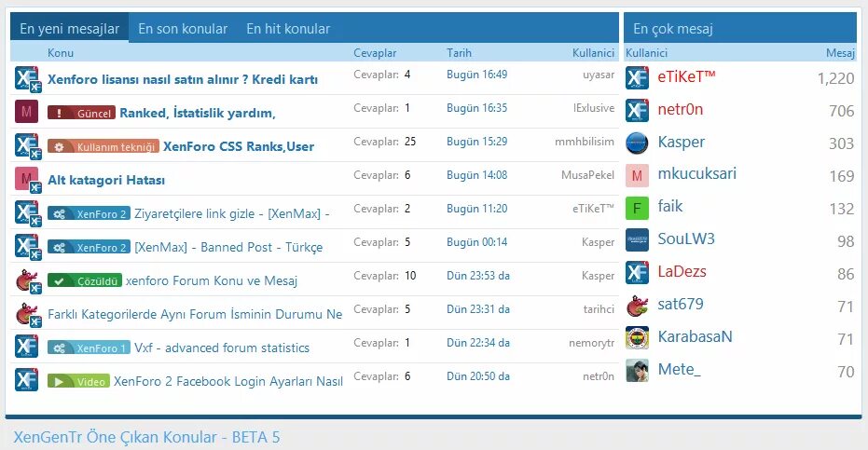This screenshot has width=868, height=450.
Task: Click last poster MusaPekel
Action: point(588,175)
